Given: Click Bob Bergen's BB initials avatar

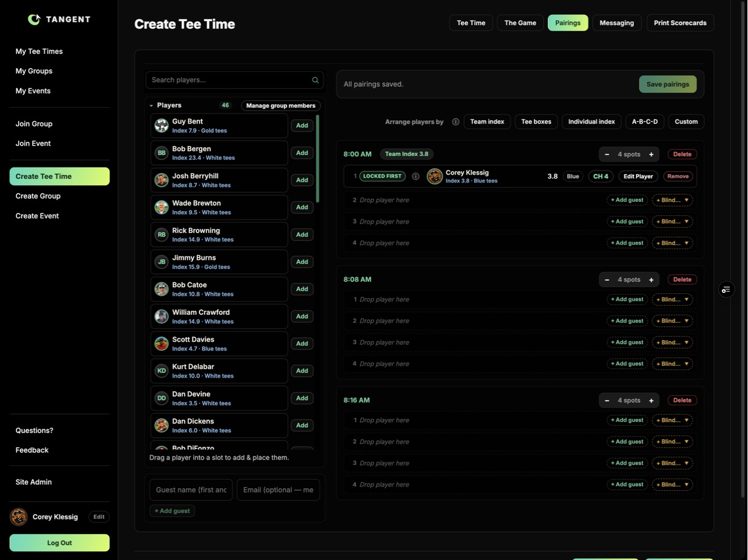Looking at the screenshot, I should (162, 153).
